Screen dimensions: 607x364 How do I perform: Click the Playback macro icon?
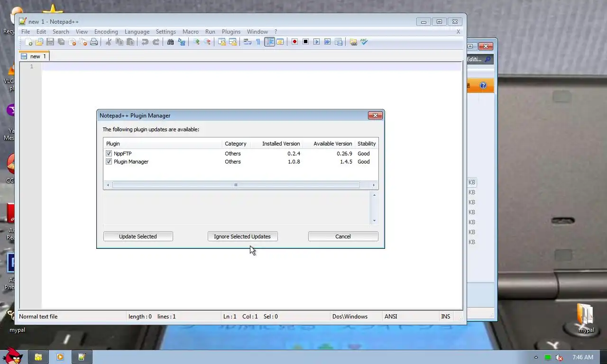point(316,42)
